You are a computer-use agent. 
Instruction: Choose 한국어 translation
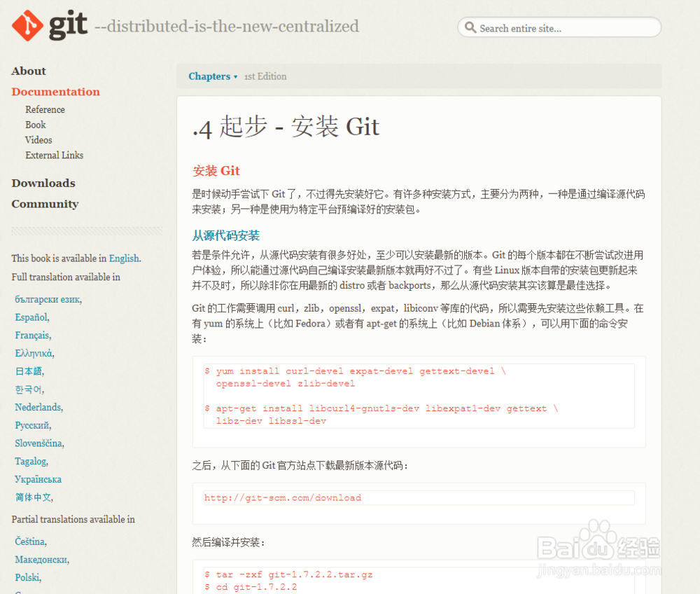click(x=29, y=389)
